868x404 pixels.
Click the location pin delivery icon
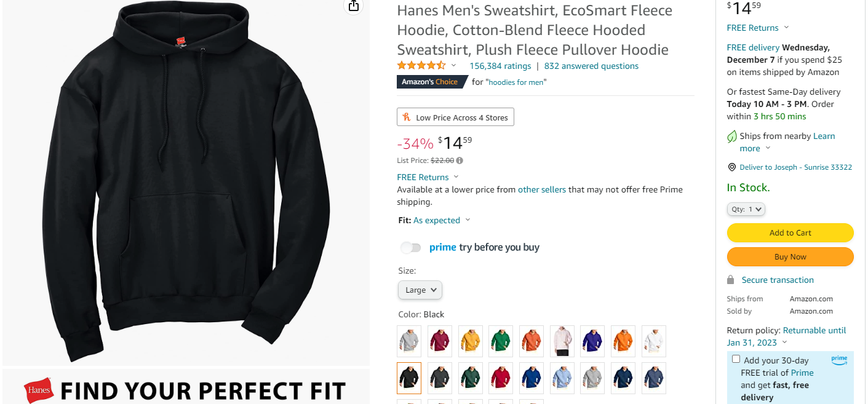[731, 167]
